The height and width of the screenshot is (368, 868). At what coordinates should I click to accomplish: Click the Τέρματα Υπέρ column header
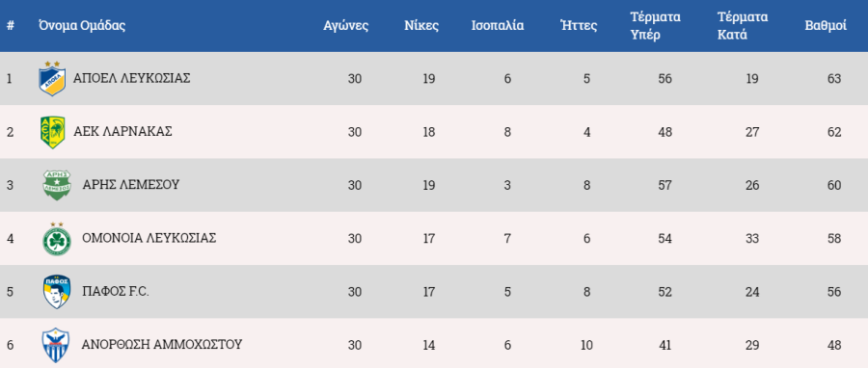click(x=656, y=26)
